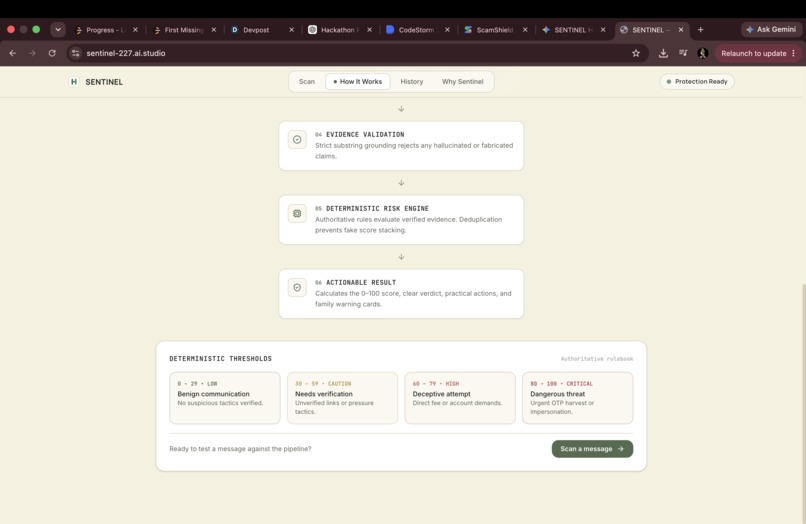Screen dimensions: 806x524
Task: Close the active SENTINEL tab
Action: [681, 30]
